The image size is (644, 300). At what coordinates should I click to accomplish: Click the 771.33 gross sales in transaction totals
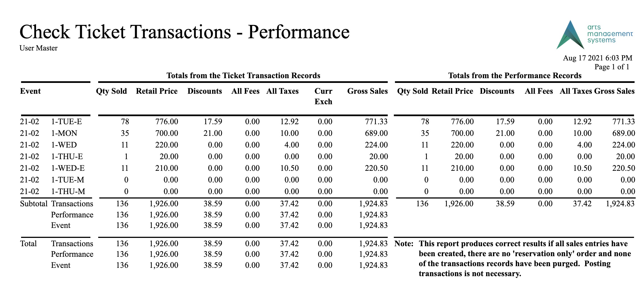(376, 122)
